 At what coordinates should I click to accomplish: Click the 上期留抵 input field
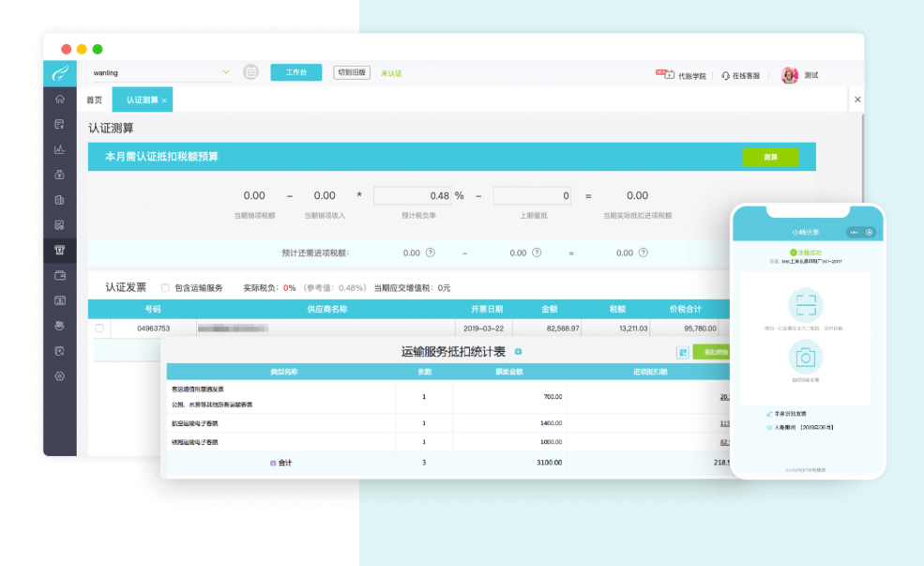[532, 195]
